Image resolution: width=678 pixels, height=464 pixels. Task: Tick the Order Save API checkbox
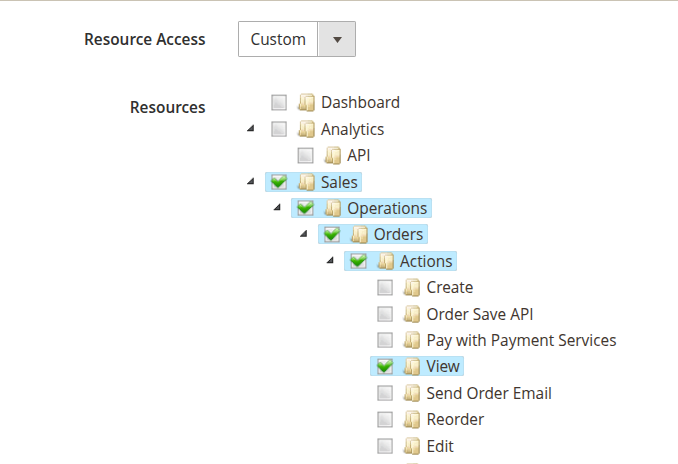coord(385,314)
